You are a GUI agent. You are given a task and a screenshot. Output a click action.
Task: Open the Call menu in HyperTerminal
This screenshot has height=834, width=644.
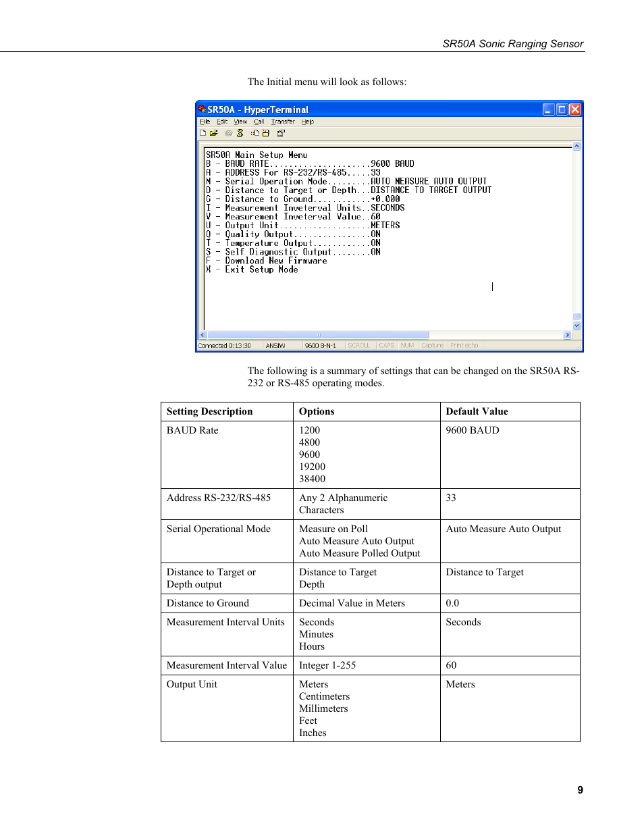tap(259, 122)
